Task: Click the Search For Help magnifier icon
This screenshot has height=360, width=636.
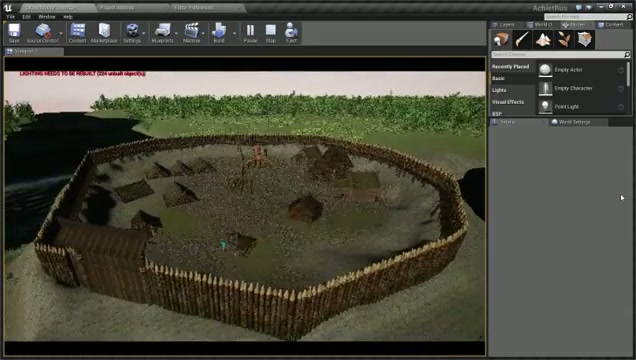Action: coord(630,17)
